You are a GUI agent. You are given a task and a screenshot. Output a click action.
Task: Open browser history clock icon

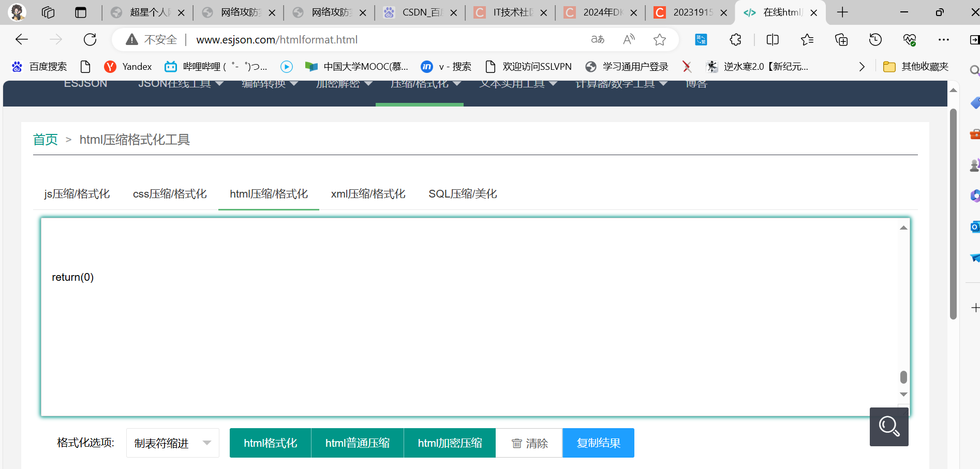coord(875,39)
